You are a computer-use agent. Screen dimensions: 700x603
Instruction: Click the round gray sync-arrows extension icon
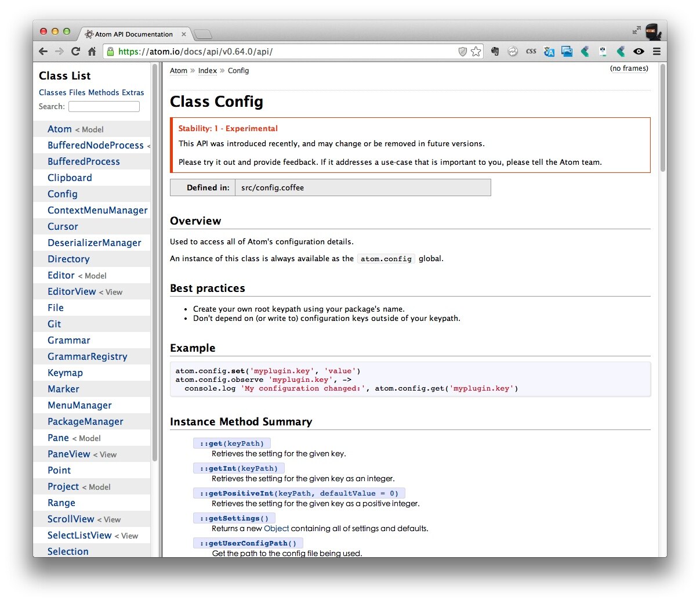(513, 51)
